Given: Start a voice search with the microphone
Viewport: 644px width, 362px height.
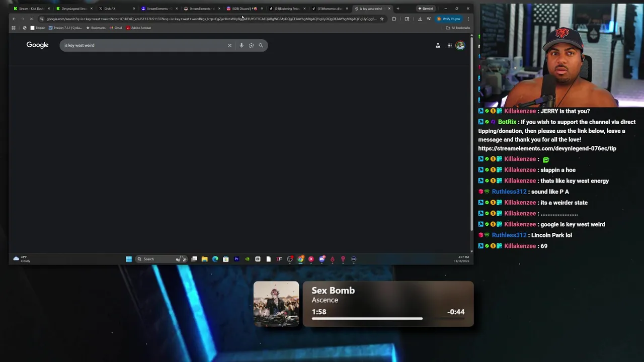Looking at the screenshot, I should [242, 45].
